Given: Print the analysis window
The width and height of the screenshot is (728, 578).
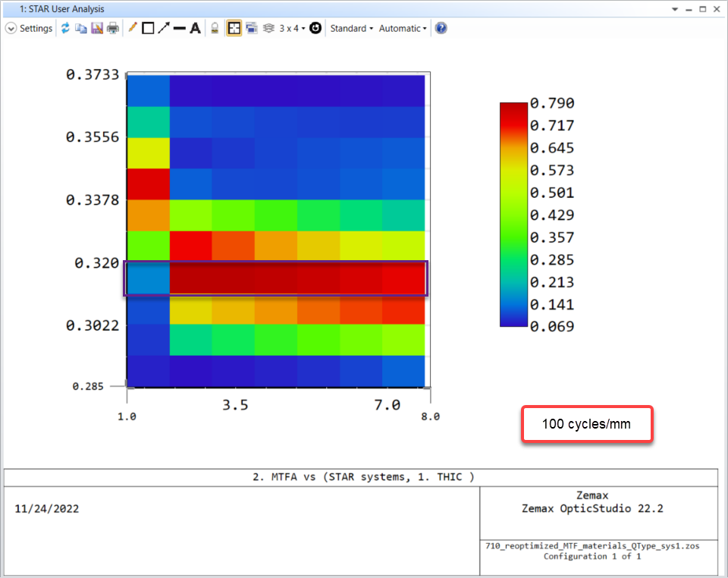Looking at the screenshot, I should coord(112,28).
